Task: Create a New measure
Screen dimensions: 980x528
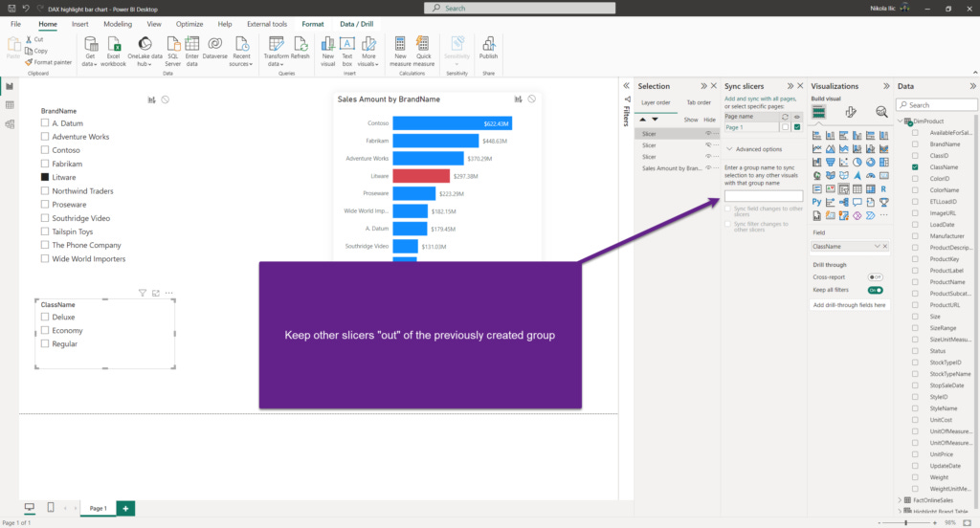Action: point(400,52)
